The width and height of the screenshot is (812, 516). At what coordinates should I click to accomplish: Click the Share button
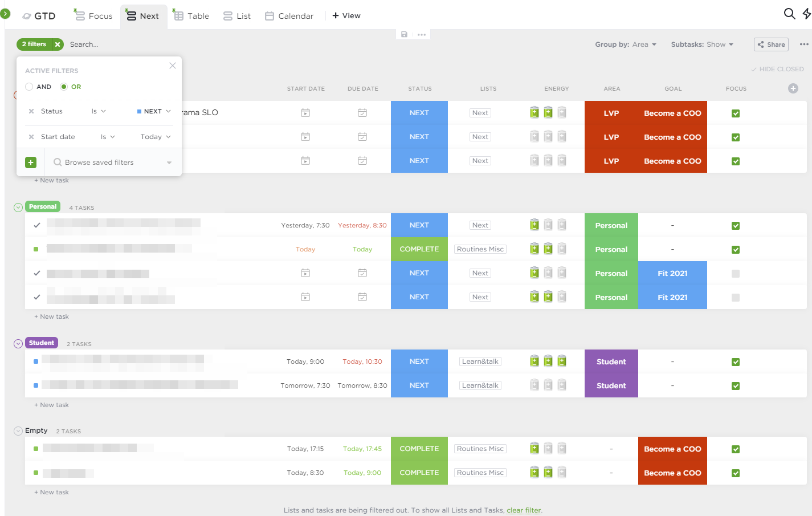(x=771, y=44)
